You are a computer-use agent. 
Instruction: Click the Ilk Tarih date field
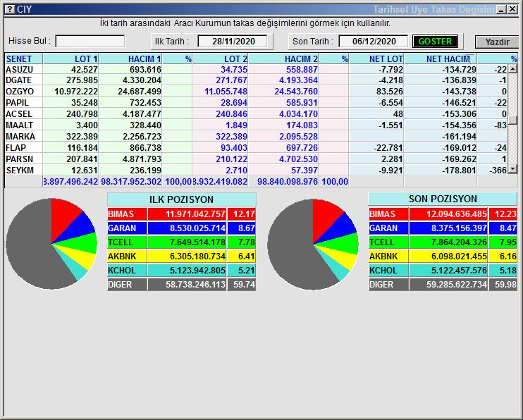pyautogui.click(x=233, y=42)
